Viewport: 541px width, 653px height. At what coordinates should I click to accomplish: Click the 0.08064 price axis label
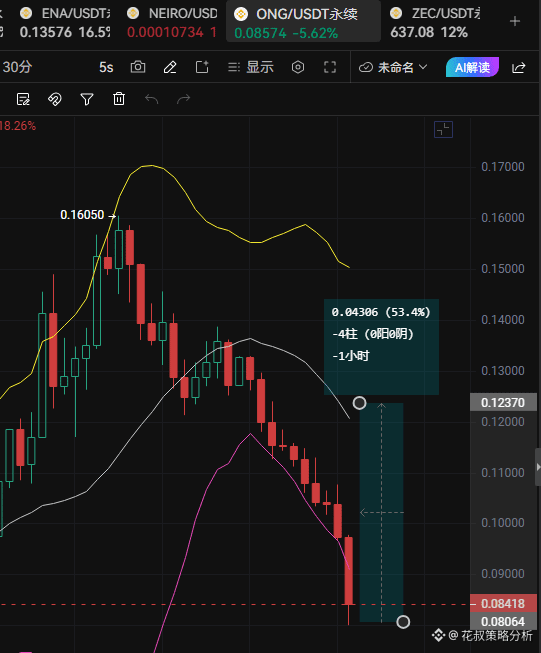pos(503,621)
